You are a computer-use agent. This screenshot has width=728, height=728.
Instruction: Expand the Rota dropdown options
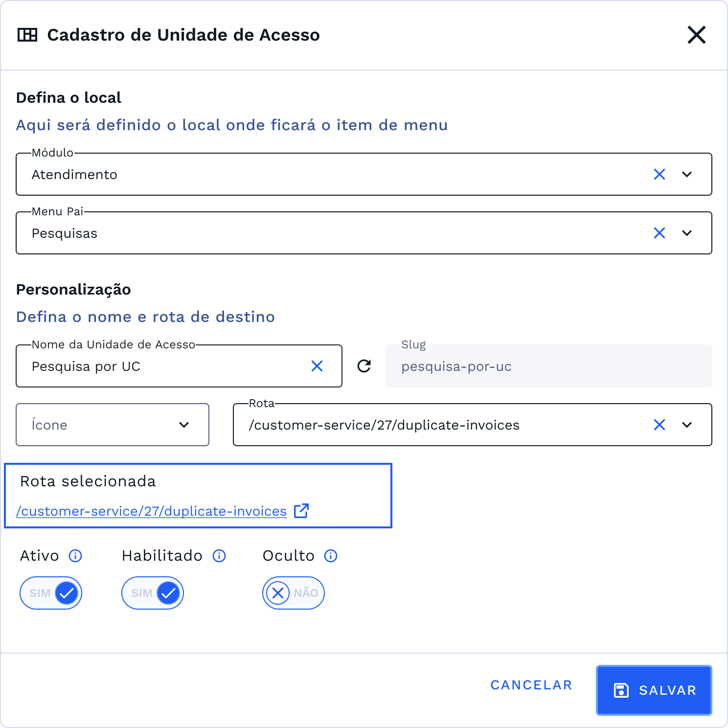pos(687,425)
